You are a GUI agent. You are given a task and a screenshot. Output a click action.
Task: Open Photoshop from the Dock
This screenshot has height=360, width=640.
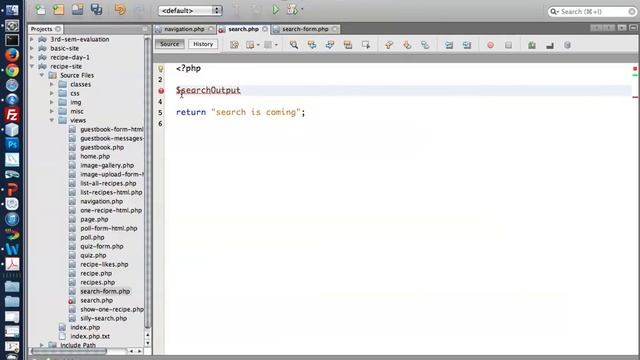(x=12, y=144)
